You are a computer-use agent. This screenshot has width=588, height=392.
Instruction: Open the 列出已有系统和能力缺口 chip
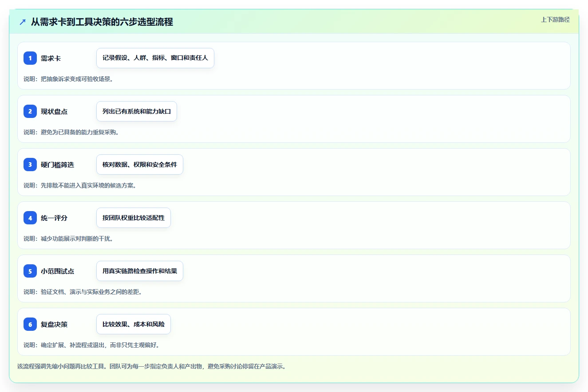[x=137, y=111]
